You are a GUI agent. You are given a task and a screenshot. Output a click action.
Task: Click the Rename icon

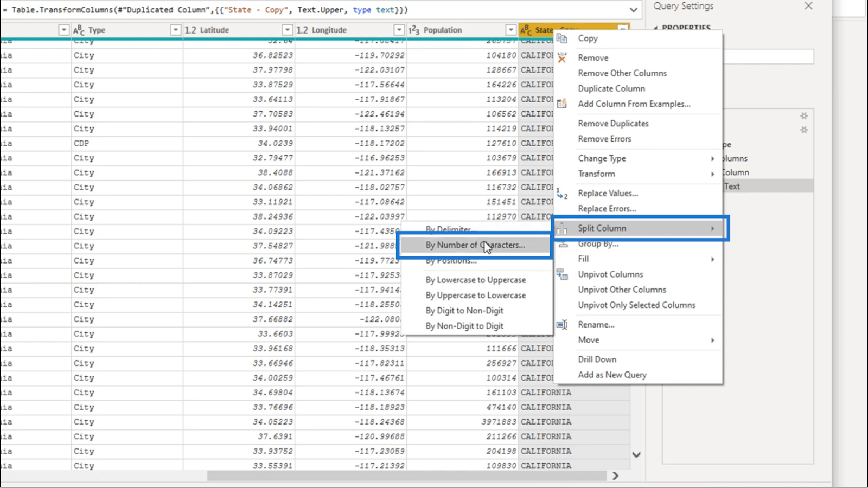pos(562,325)
